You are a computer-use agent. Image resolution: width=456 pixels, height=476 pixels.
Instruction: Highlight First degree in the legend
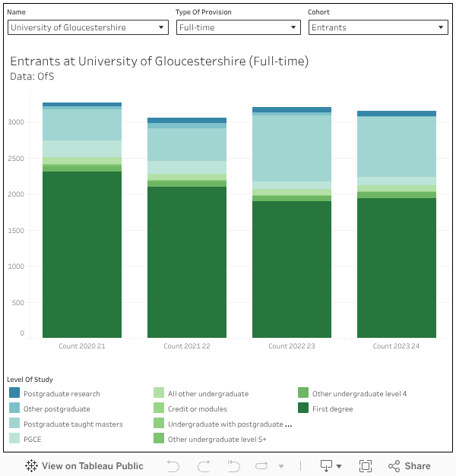click(x=332, y=408)
